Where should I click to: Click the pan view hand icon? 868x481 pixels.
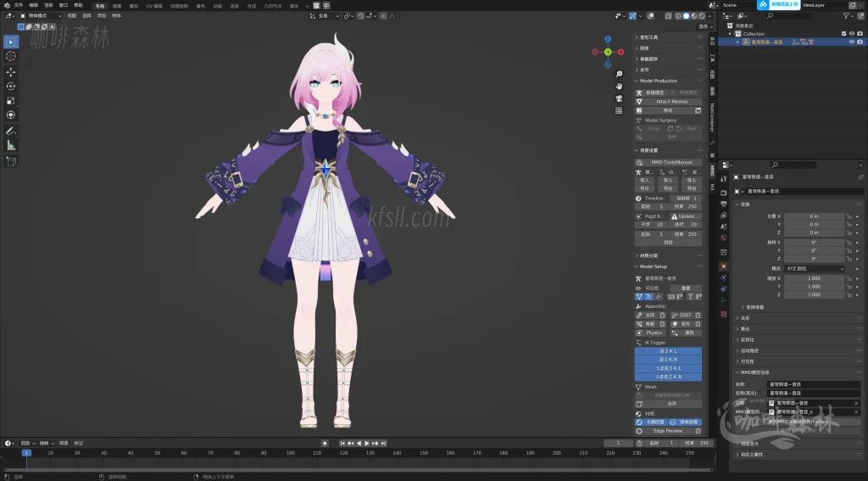619,86
